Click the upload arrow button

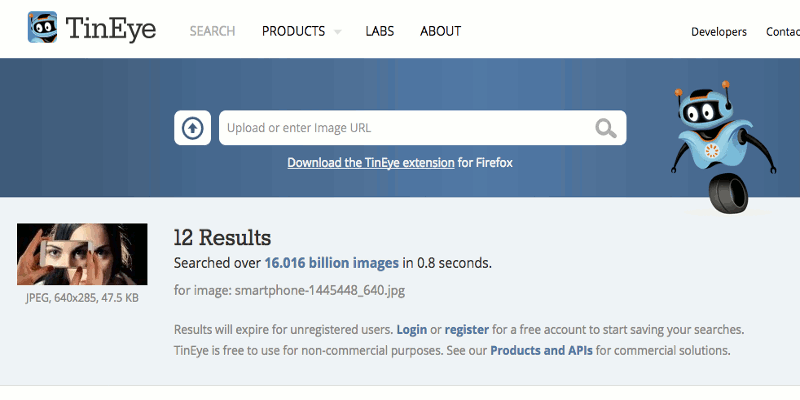pyautogui.click(x=192, y=128)
